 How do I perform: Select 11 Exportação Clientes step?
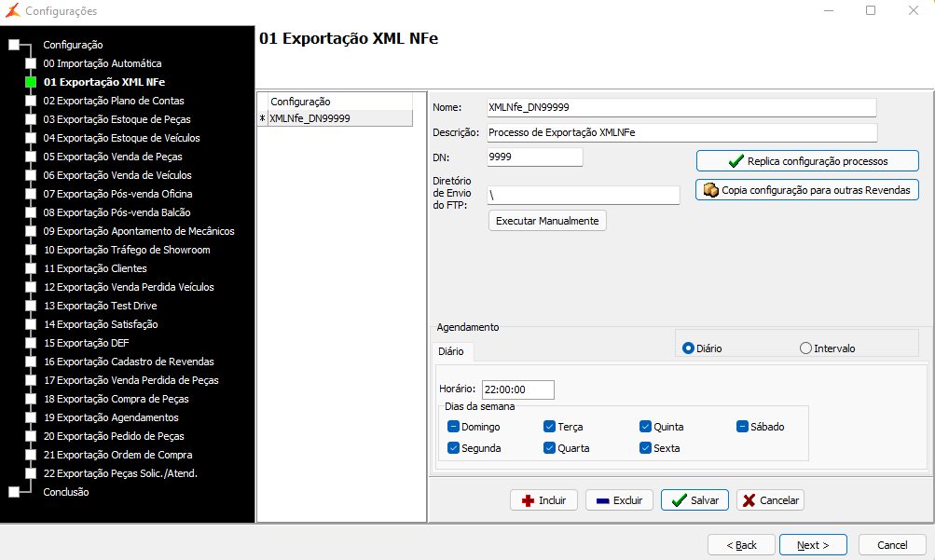click(95, 268)
